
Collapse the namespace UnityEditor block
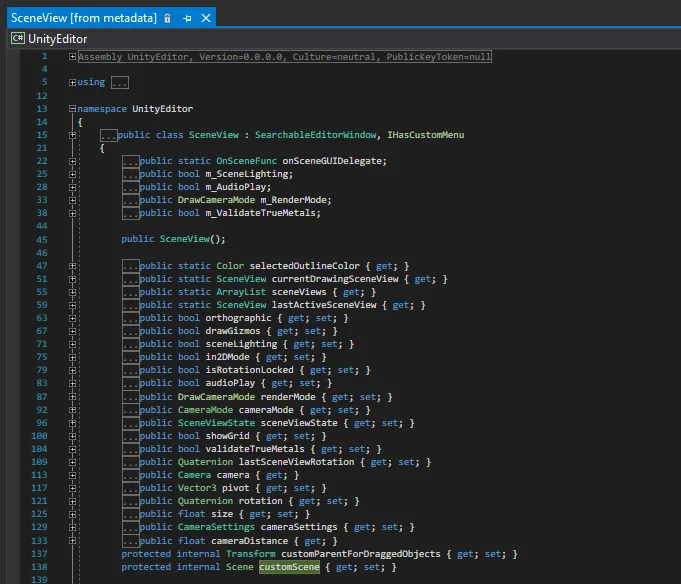point(73,109)
